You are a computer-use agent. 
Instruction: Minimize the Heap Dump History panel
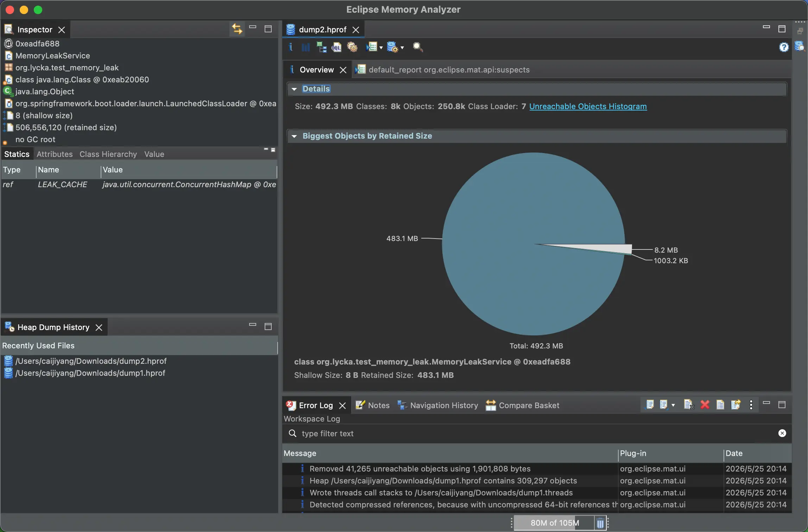click(252, 325)
